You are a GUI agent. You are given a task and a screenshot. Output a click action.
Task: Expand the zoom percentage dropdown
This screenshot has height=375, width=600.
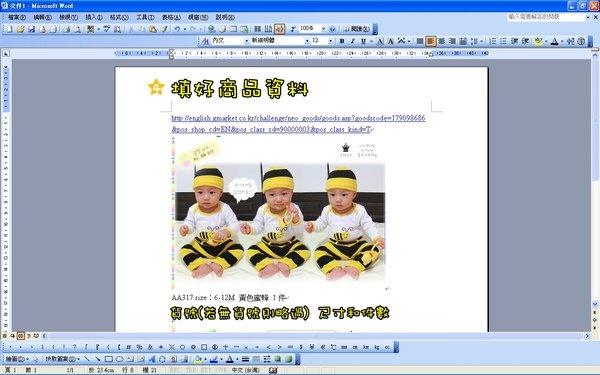[323, 29]
